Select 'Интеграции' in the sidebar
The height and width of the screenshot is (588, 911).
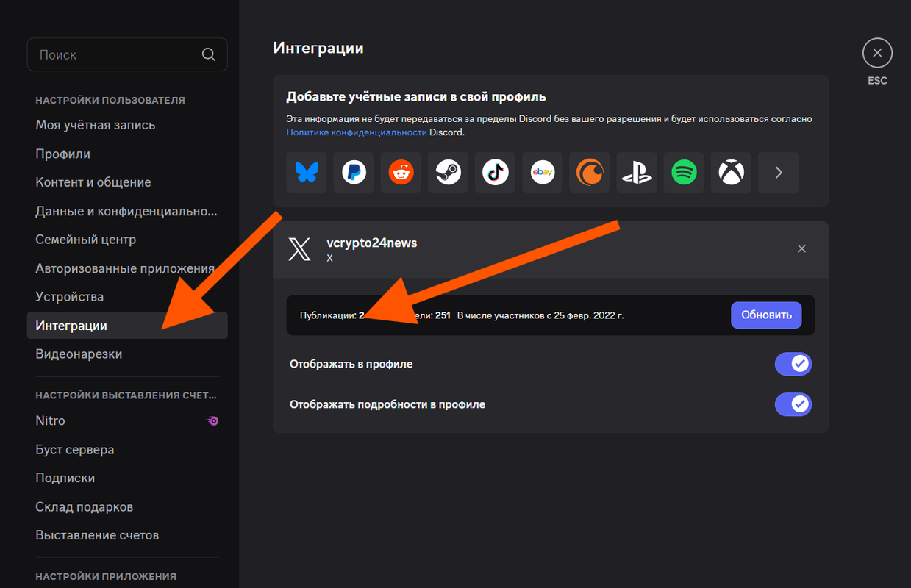click(x=127, y=326)
